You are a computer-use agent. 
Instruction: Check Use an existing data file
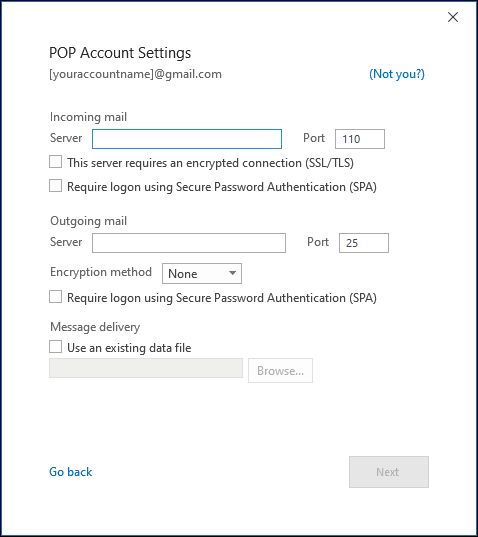[55, 347]
